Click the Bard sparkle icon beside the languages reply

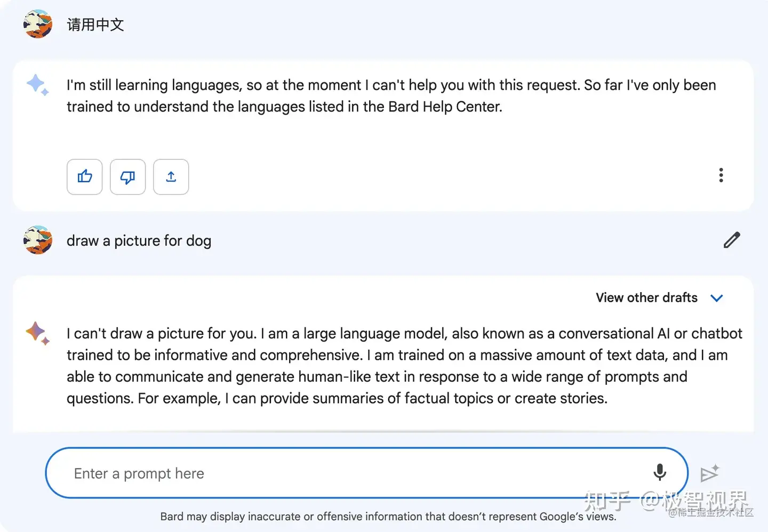click(x=37, y=85)
